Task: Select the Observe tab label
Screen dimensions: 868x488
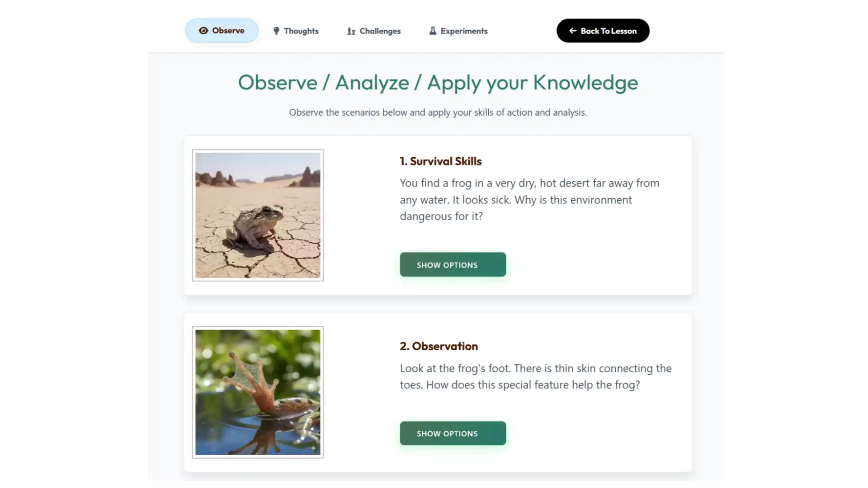Action: 228,31
